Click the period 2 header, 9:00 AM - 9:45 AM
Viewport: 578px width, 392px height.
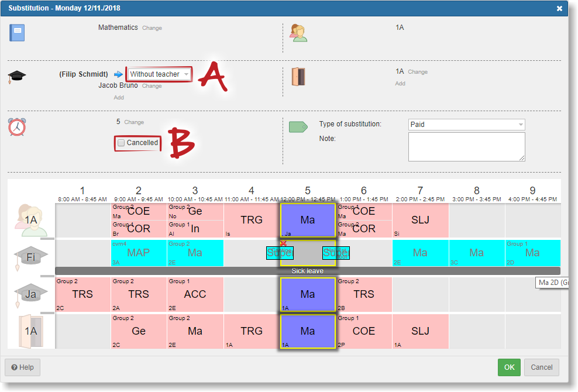139,194
